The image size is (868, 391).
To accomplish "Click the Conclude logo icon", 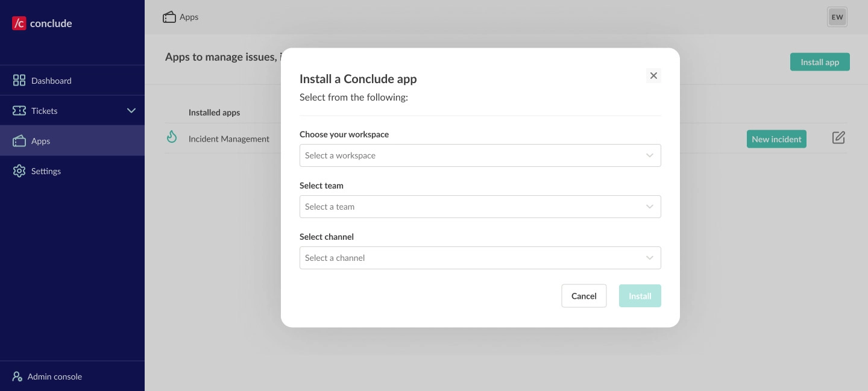I will pyautogui.click(x=19, y=23).
